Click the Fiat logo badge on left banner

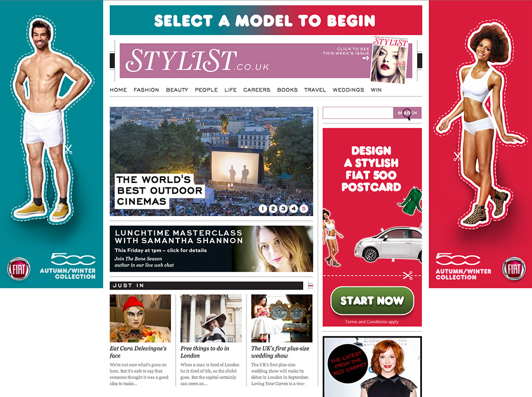19,269
